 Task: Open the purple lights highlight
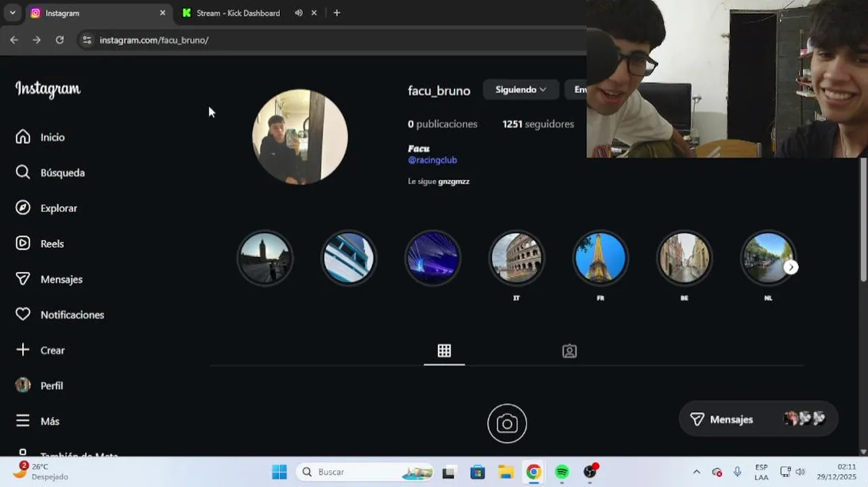pos(433,258)
